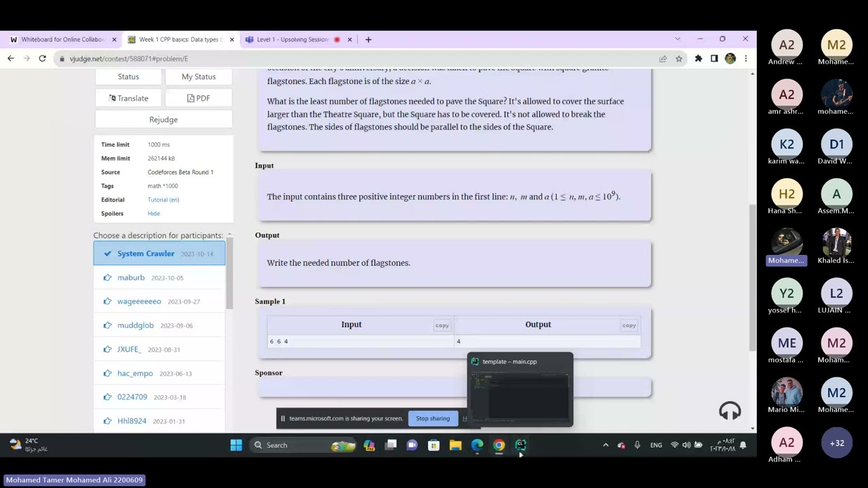Select Andrew's participant avatar
This screenshot has height=488, width=868.
[787, 45]
